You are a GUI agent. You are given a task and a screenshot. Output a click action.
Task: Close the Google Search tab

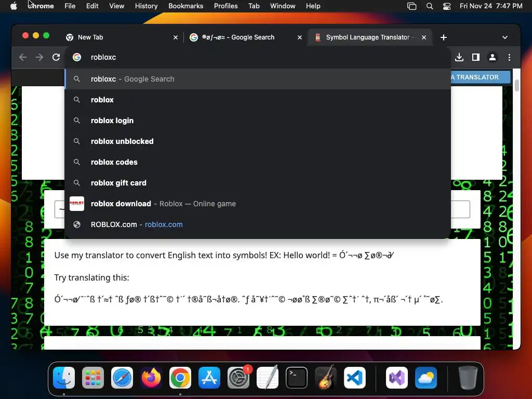[300, 37]
